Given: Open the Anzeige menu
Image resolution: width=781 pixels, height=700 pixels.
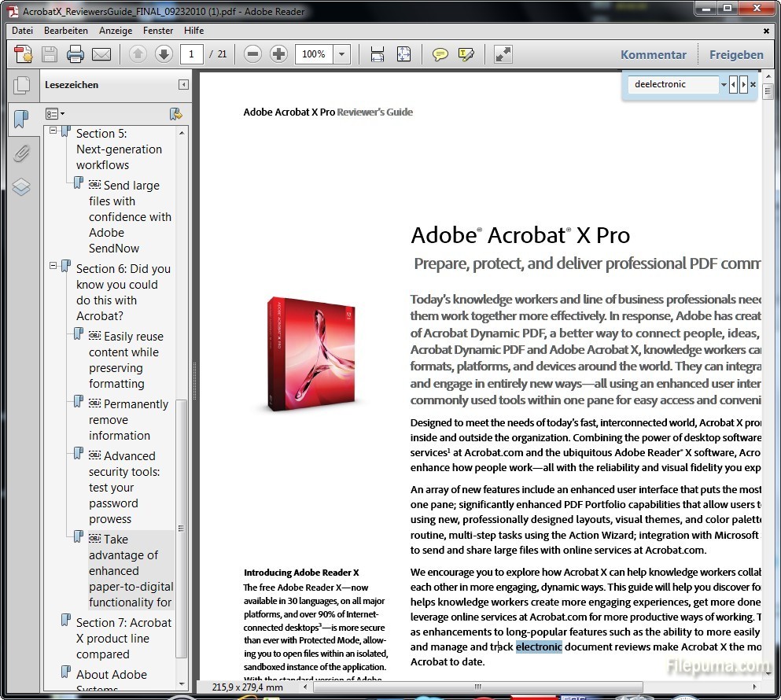Looking at the screenshot, I should 116,31.
